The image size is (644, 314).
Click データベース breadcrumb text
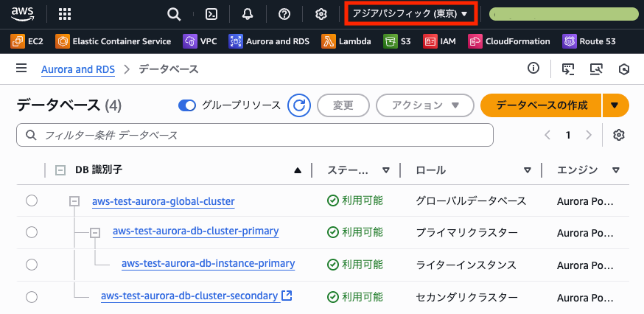tap(169, 69)
